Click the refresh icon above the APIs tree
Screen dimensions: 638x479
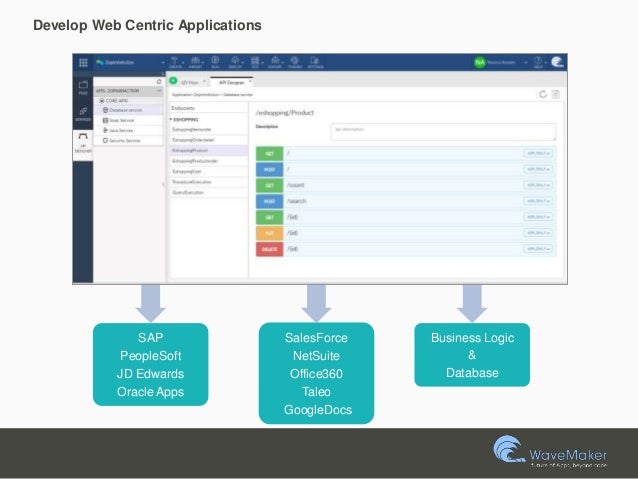[x=159, y=82]
